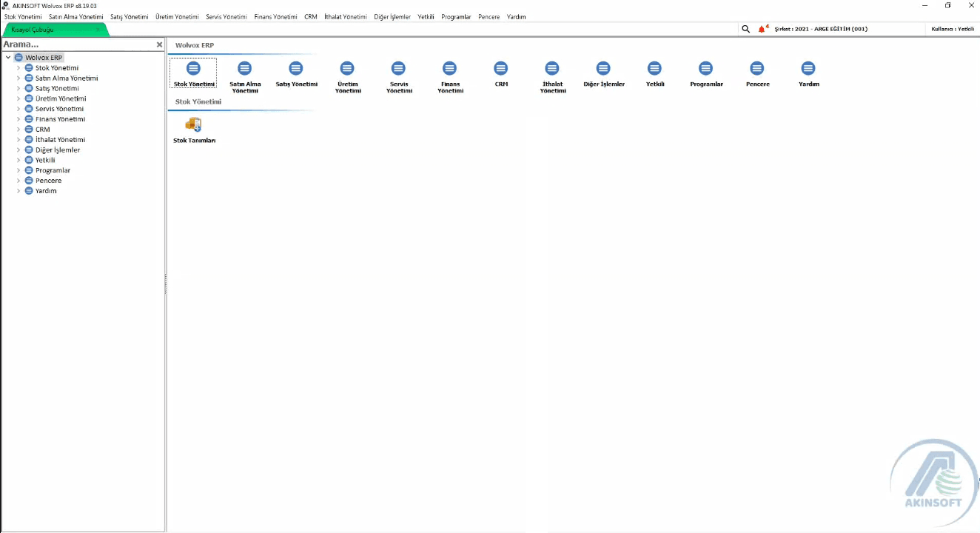This screenshot has height=533, width=980.
Task: Expand Satın Alma Yönetimi tree node
Action: point(19,78)
